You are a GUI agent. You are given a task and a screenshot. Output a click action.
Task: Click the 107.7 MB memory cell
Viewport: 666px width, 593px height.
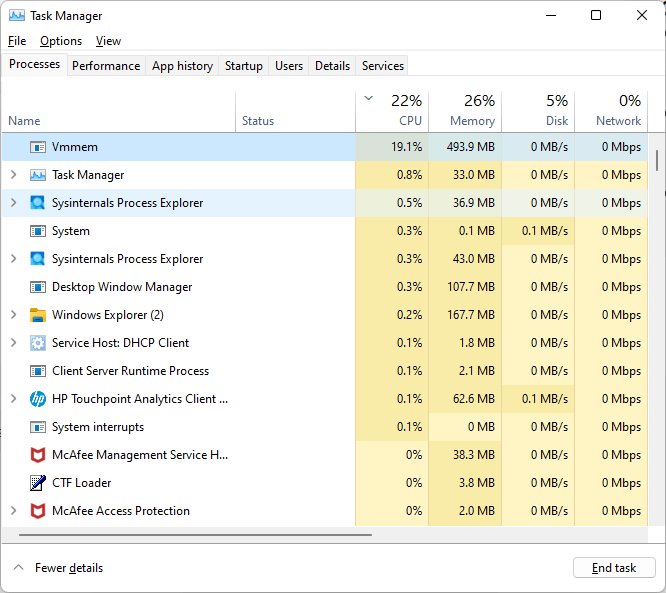pos(465,287)
